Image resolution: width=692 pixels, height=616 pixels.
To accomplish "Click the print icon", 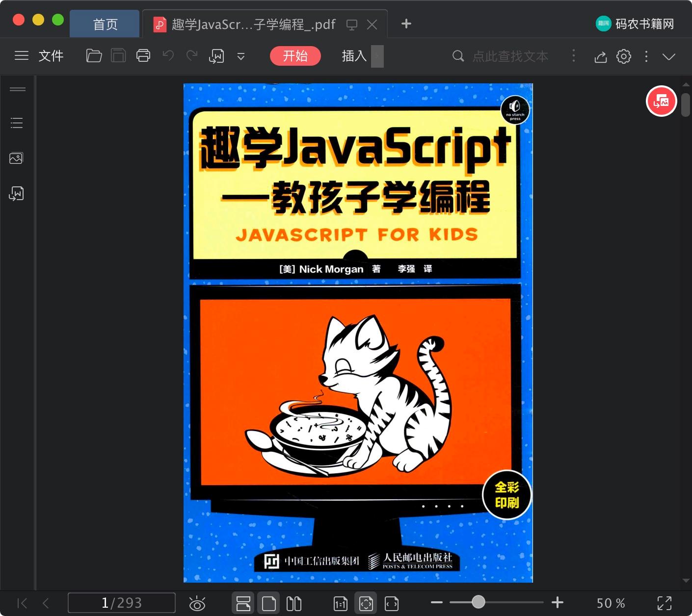I will (143, 56).
